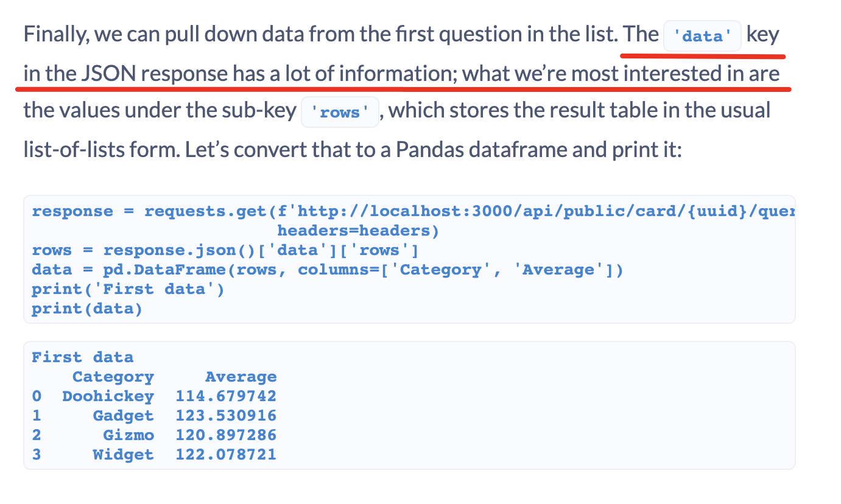The height and width of the screenshot is (504, 841).
Task: Click the Gizmo row in the output
Action: pyautogui.click(x=154, y=435)
